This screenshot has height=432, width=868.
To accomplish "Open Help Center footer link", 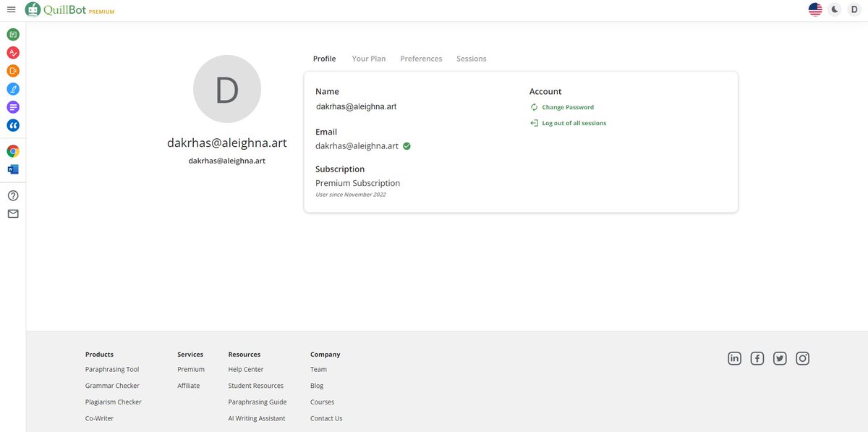I will tap(246, 369).
